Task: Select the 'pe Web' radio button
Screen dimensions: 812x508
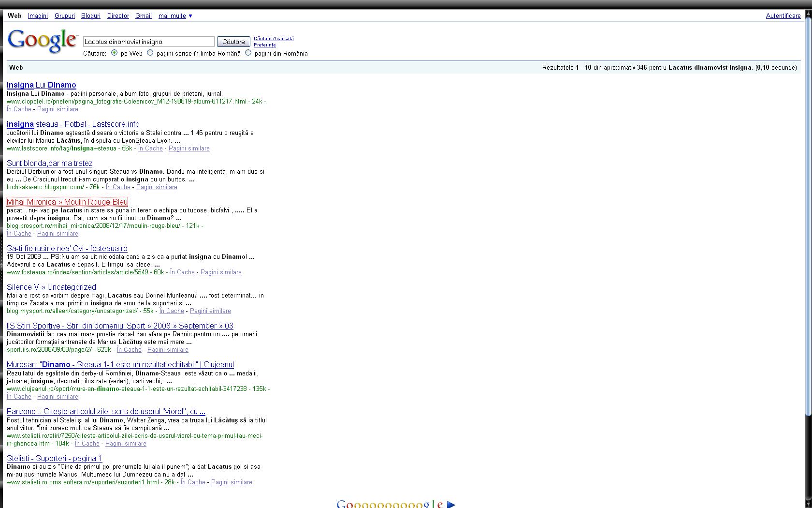Action: coord(114,53)
